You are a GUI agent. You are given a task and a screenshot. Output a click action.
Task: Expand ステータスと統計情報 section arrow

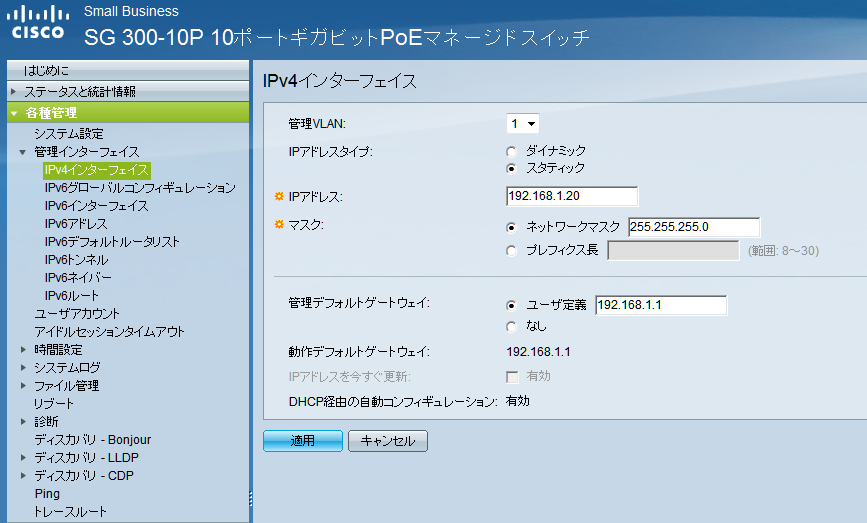tap(13, 91)
